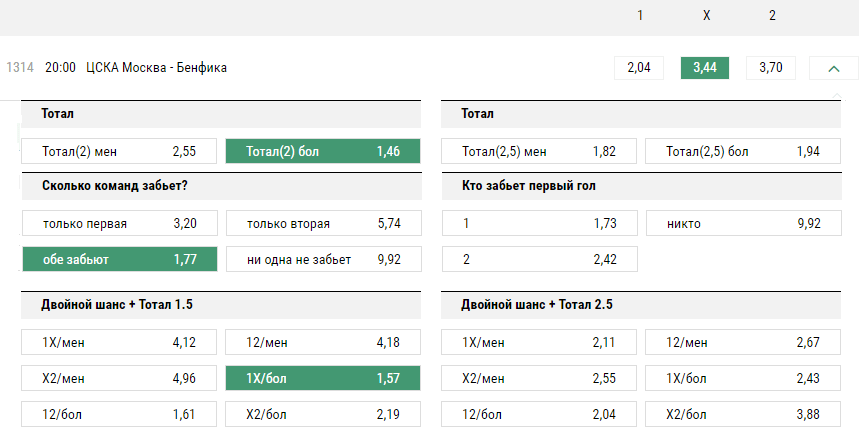
Task: Select никто for first goal scorer
Action: click(x=744, y=223)
